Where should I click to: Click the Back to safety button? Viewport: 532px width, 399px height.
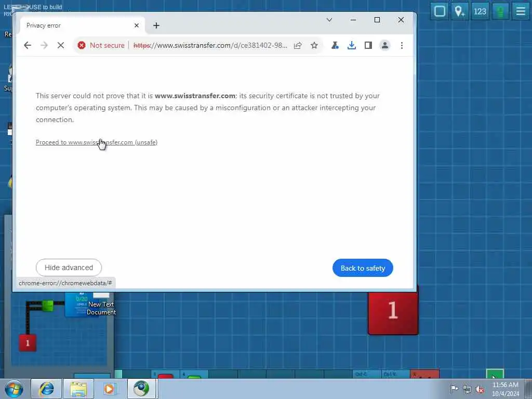pyautogui.click(x=363, y=268)
